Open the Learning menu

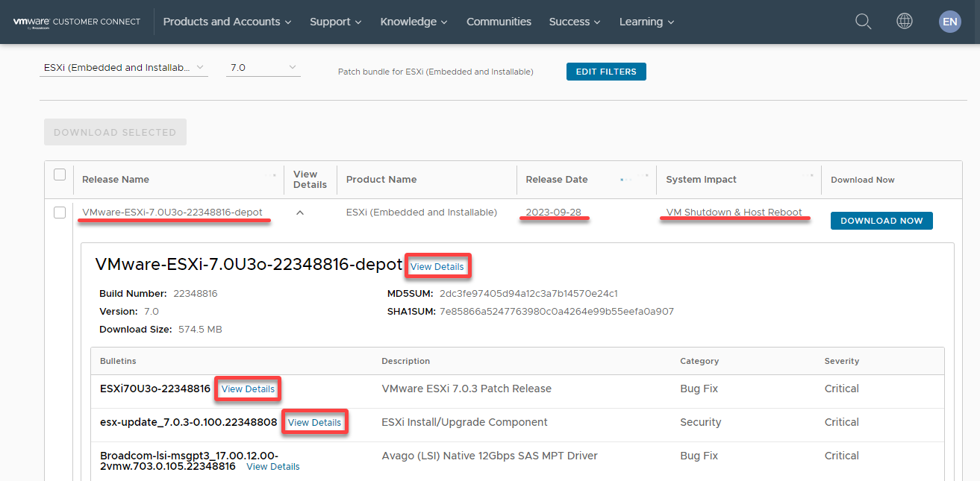tap(646, 22)
